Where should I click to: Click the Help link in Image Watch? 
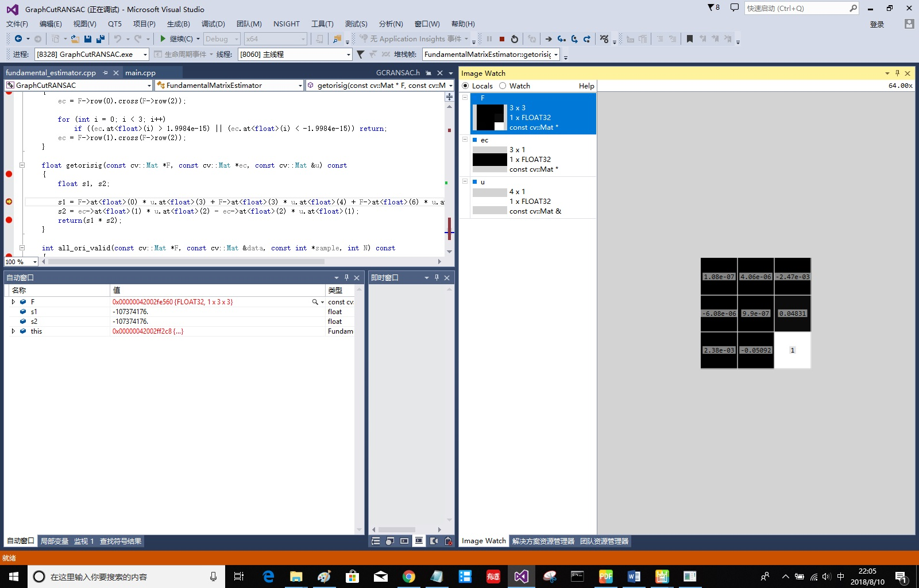pyautogui.click(x=586, y=86)
